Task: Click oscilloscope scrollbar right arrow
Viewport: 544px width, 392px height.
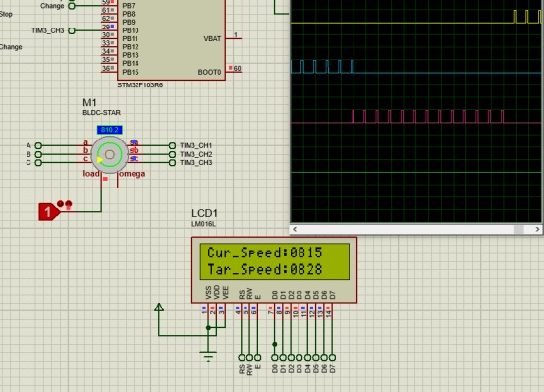Action: [x=537, y=229]
